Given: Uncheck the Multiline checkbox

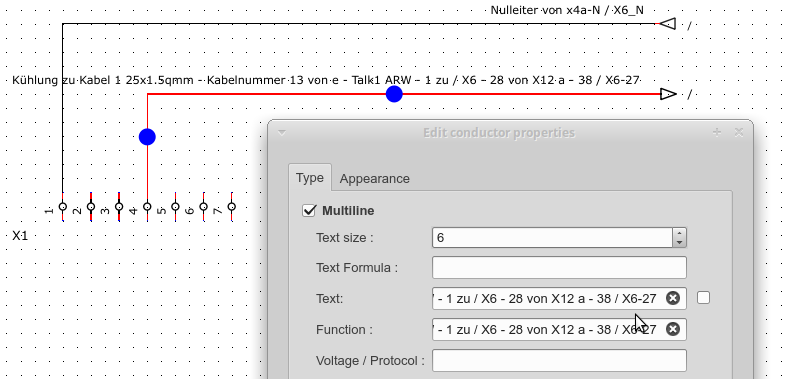Looking at the screenshot, I should [309, 210].
